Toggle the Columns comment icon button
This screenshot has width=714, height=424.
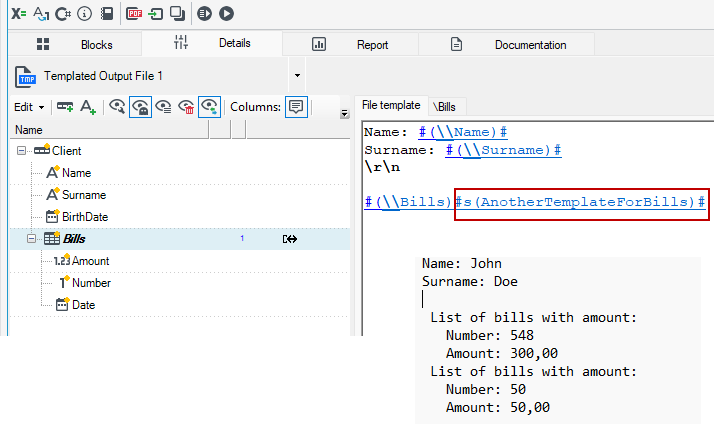tap(296, 107)
